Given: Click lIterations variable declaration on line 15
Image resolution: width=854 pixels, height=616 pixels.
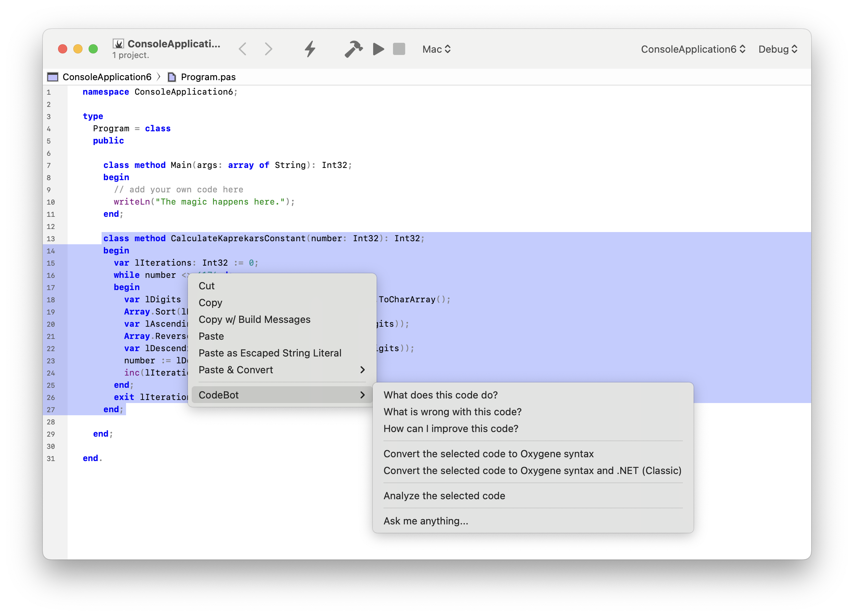Looking at the screenshot, I should 163,263.
